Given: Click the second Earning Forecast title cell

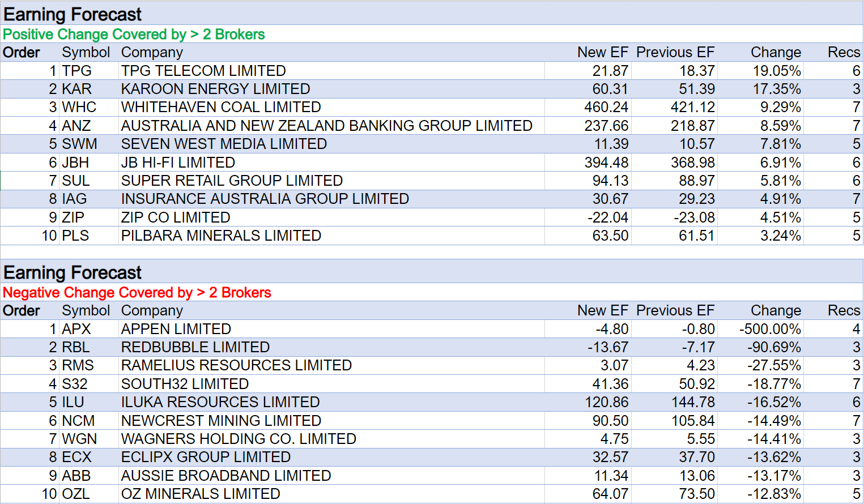Looking at the screenshot, I should [73, 273].
